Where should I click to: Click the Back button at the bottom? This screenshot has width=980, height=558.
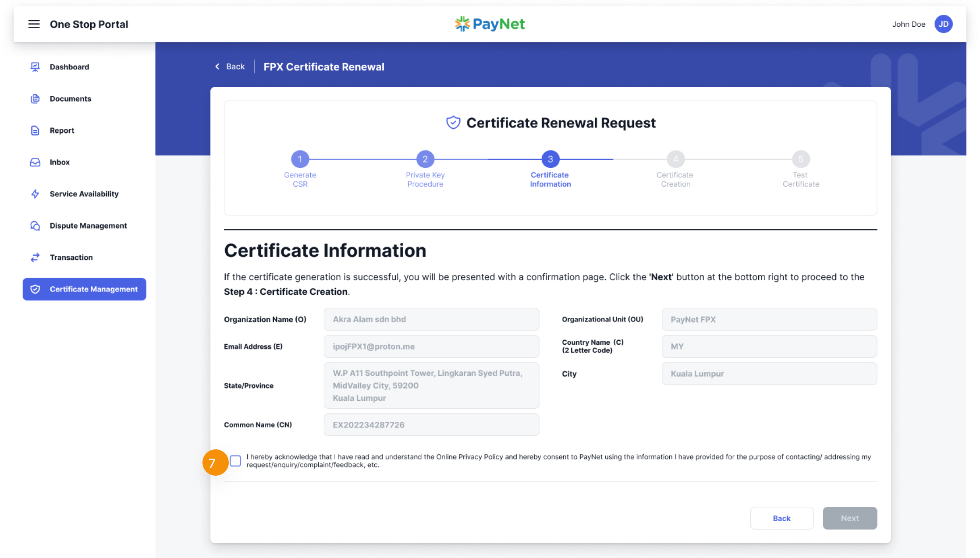pos(781,518)
